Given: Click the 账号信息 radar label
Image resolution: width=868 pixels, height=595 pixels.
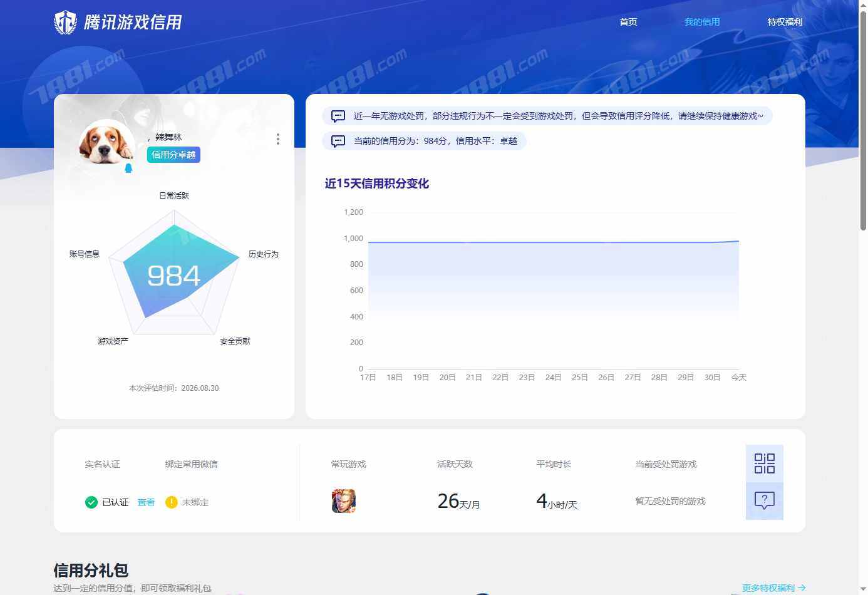Looking at the screenshot, I should [x=85, y=254].
